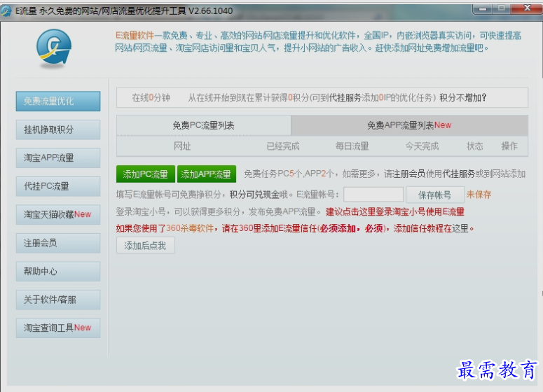Click the title bar app icon
543x392 pixels.
tap(6, 10)
